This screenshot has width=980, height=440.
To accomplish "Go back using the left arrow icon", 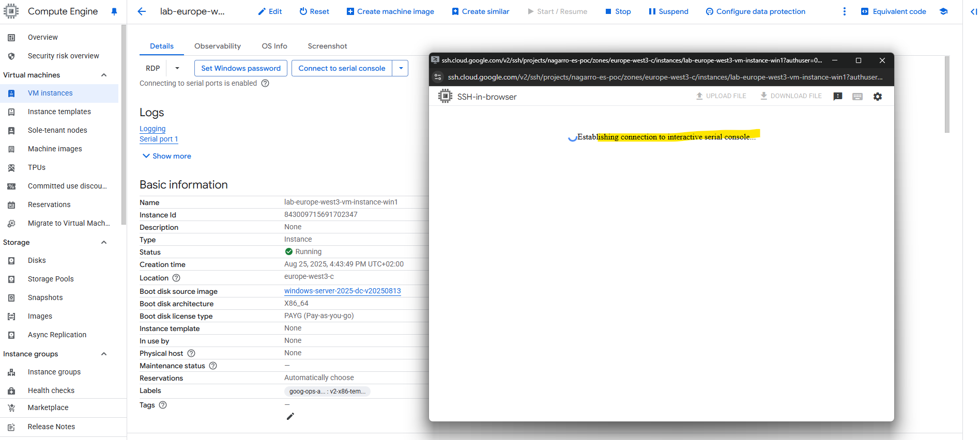I will pos(142,11).
